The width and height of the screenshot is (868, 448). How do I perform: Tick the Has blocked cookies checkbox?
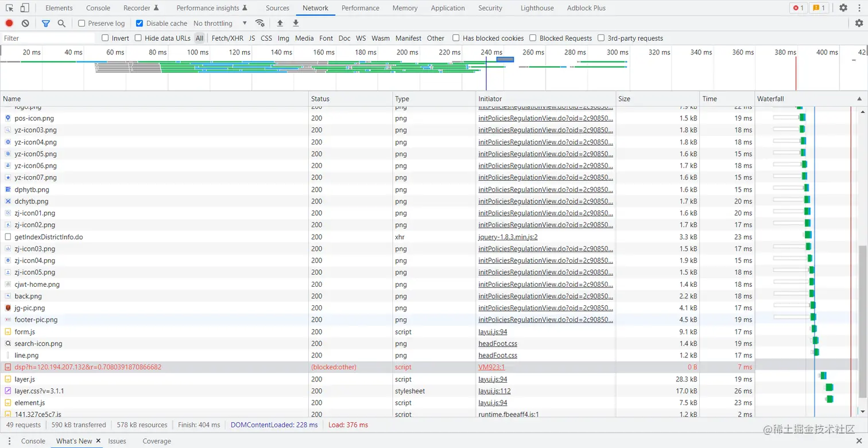pos(456,38)
